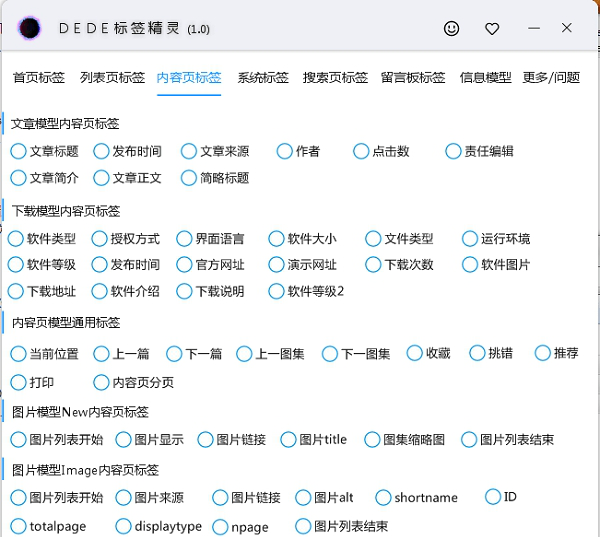Select the ID radio button
This screenshot has width=600, height=558.
click(493, 497)
